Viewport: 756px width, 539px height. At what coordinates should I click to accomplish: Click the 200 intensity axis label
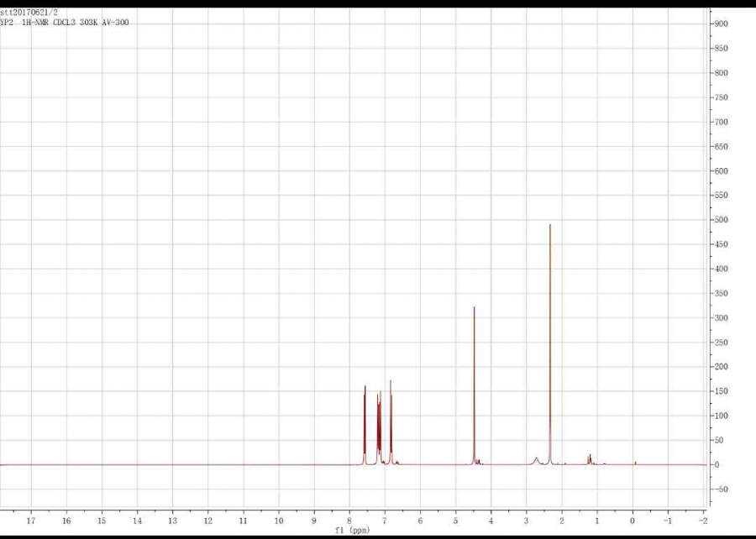click(722, 367)
